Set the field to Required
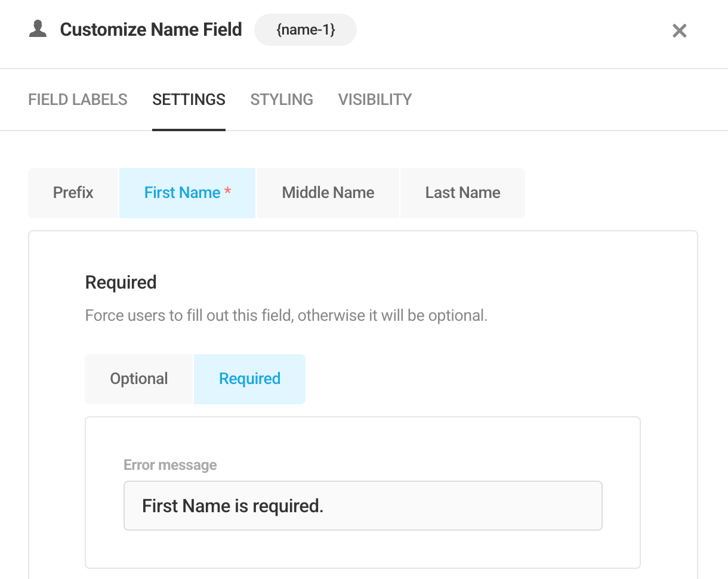The width and height of the screenshot is (728, 579). 249,379
